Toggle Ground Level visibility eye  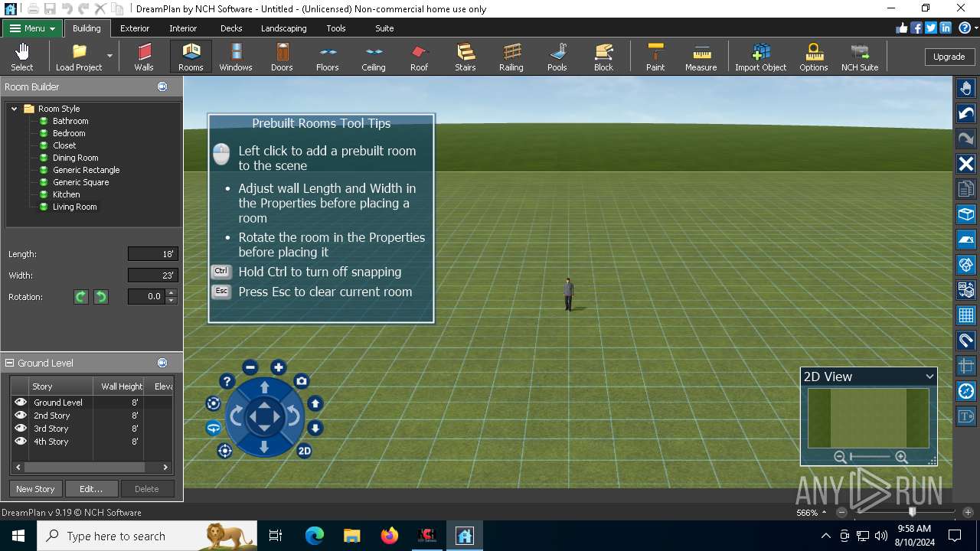[x=21, y=402]
